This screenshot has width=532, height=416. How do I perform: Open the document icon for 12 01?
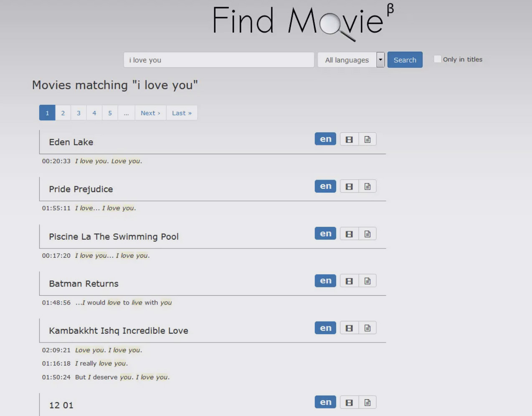tap(367, 403)
